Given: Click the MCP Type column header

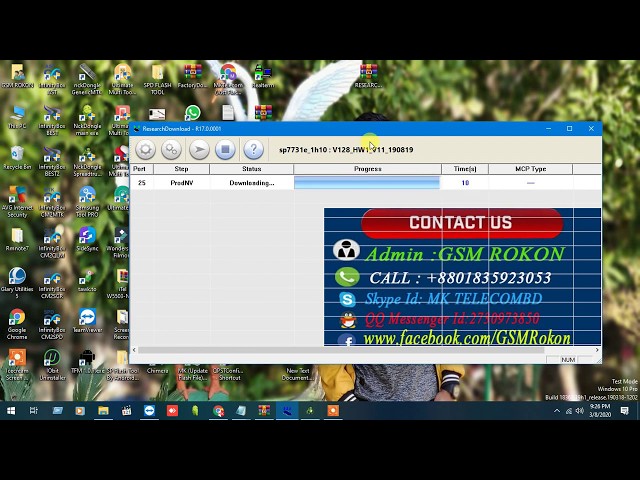Looking at the screenshot, I should point(531,169).
